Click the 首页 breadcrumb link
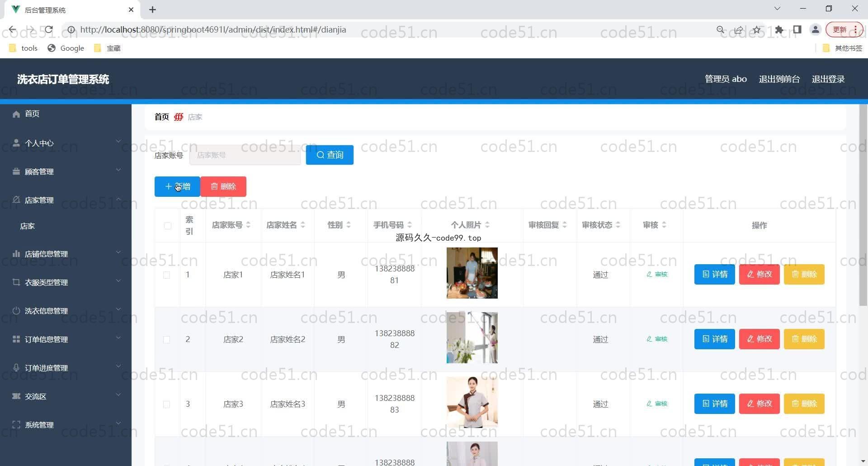868x466 pixels. (x=162, y=117)
